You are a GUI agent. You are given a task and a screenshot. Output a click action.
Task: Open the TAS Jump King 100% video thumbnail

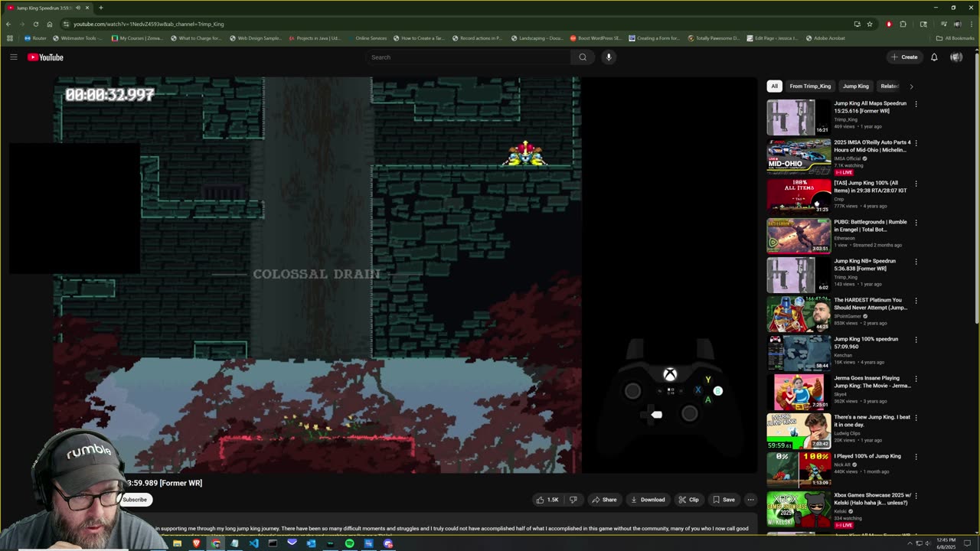(799, 196)
